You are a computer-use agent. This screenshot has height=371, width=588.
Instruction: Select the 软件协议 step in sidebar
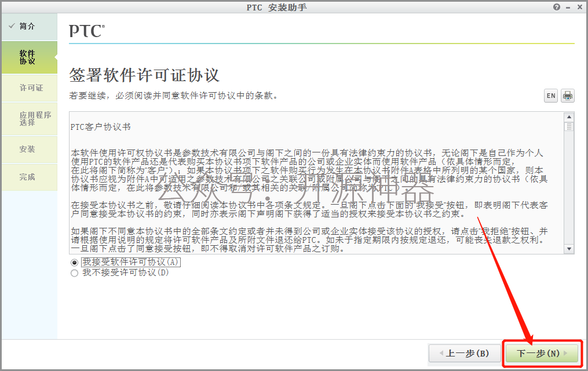tap(30, 57)
